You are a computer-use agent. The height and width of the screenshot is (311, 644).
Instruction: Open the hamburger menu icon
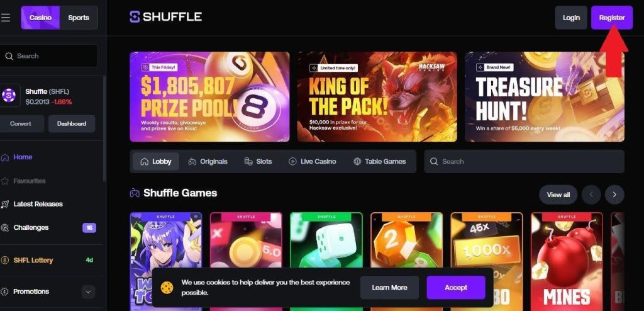click(5, 18)
